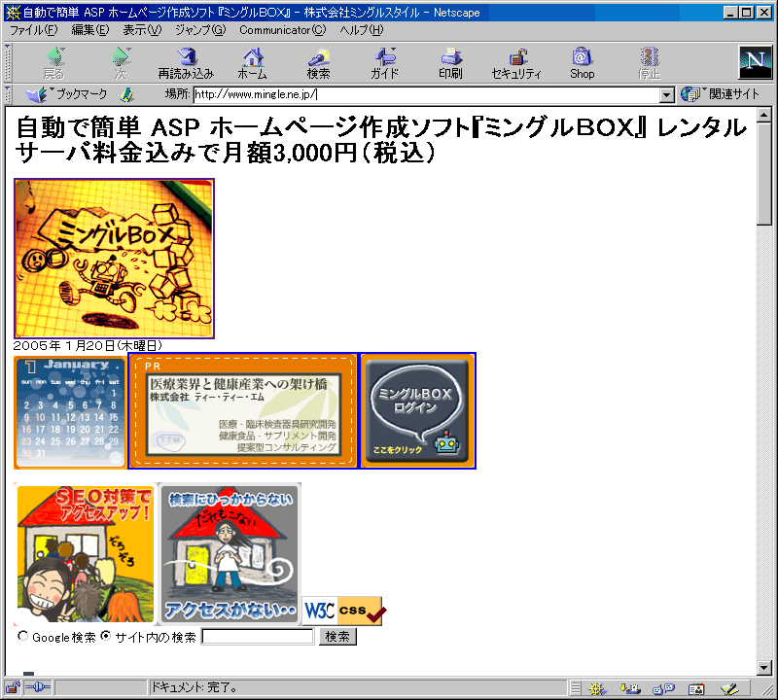Open Composer from the component bar

click(x=730, y=688)
